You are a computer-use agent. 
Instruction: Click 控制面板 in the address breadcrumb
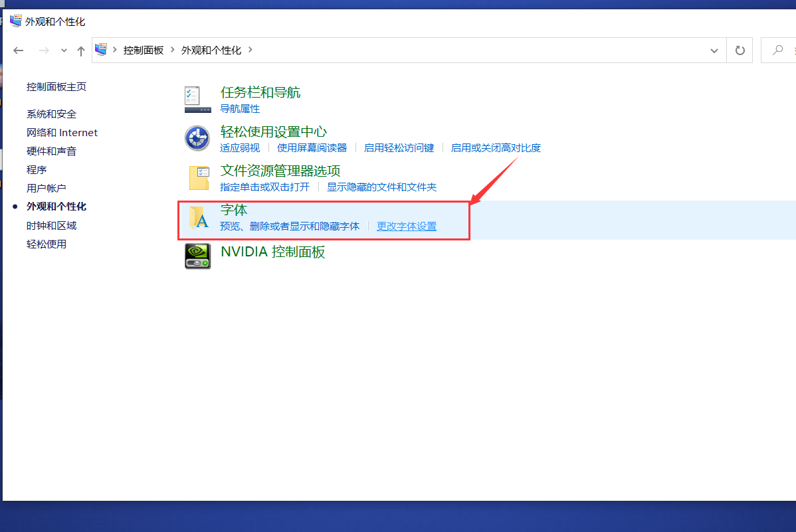coord(143,50)
